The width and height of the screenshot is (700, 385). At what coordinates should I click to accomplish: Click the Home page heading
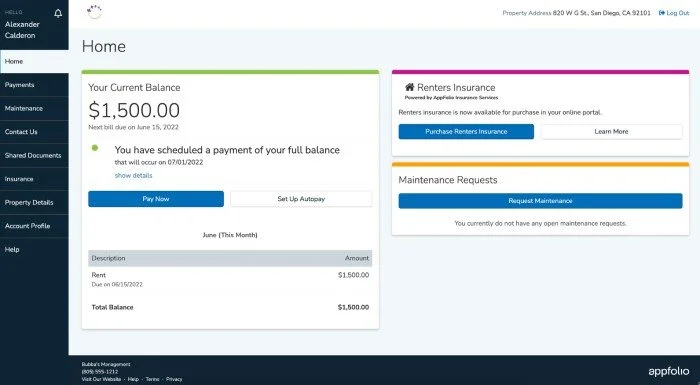pyautogui.click(x=104, y=46)
